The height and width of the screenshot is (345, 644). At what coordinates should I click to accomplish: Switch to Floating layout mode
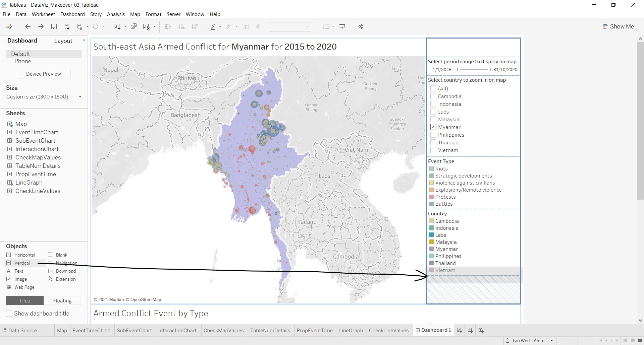click(62, 301)
